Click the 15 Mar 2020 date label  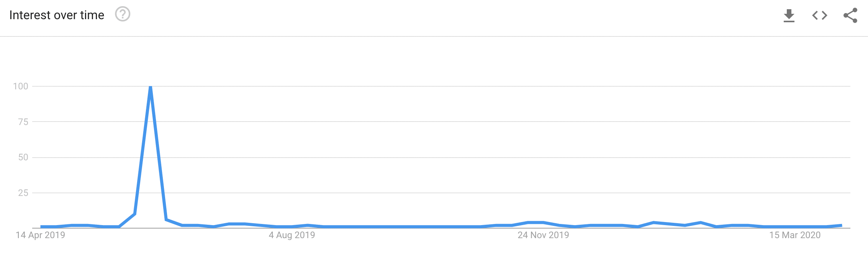point(795,235)
